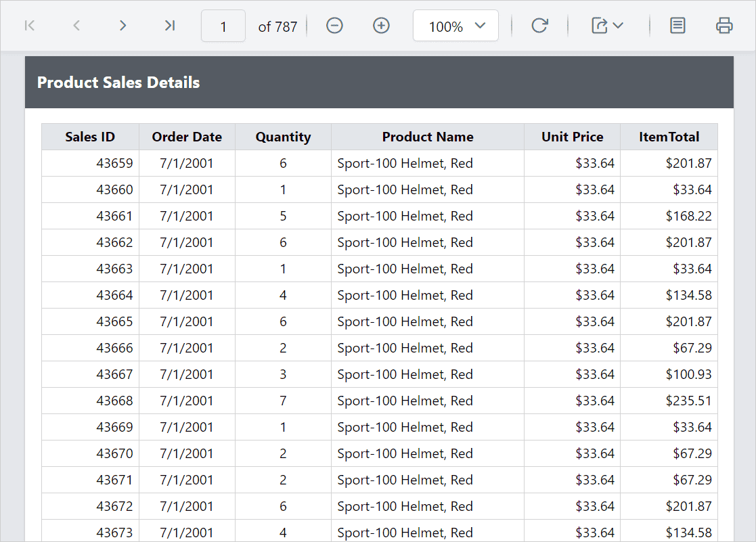Open the 100% zoom level dropdown

pos(455,26)
